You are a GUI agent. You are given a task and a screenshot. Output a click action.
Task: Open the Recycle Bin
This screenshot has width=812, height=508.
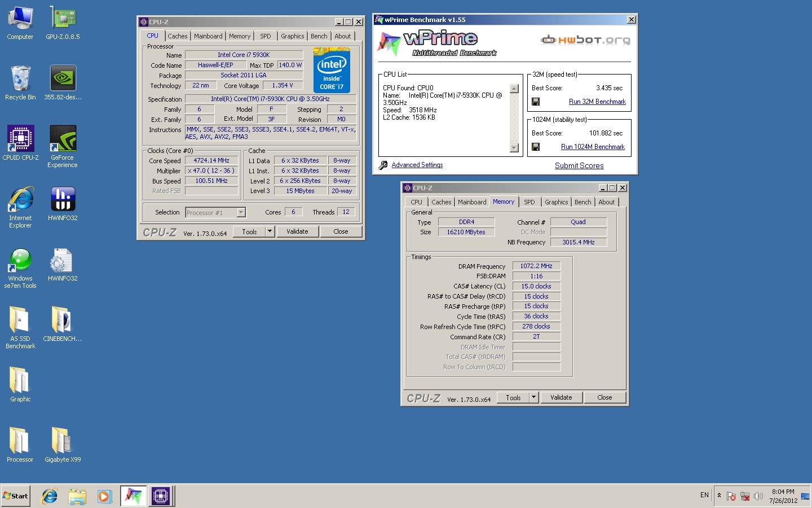20,83
